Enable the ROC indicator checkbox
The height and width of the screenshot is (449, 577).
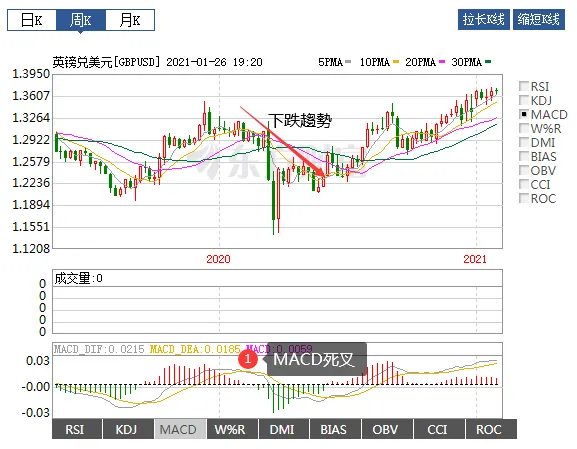click(x=524, y=198)
